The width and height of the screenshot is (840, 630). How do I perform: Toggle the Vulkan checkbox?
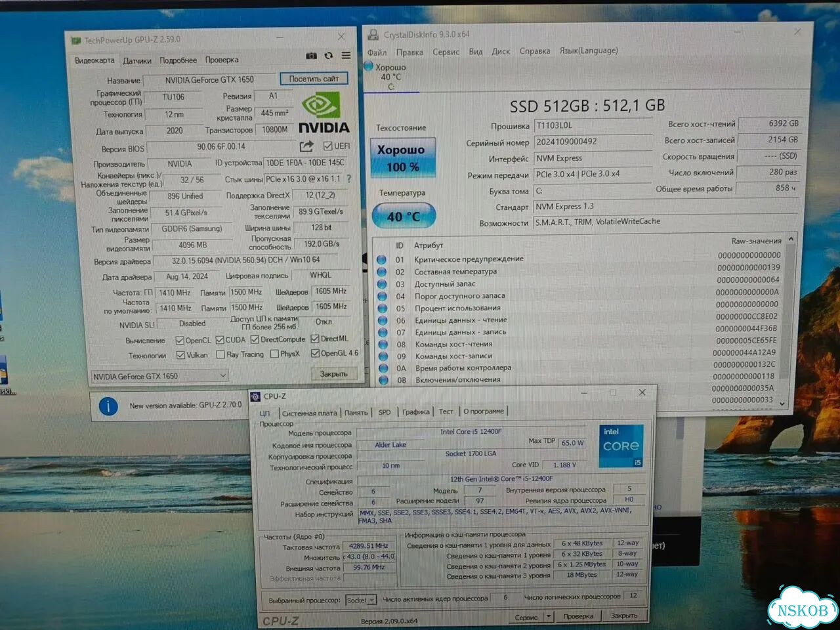click(180, 355)
